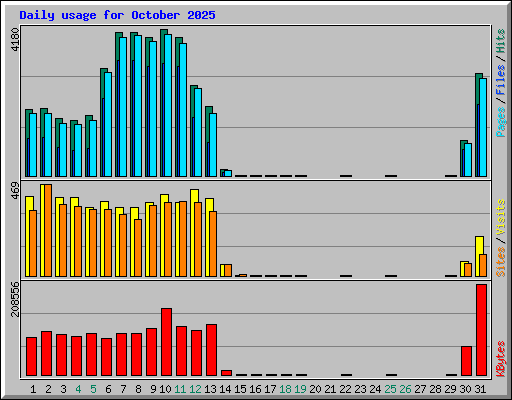512x400 pixels.
Task: Click day label 22 on the x-axis
Action: tap(345, 389)
